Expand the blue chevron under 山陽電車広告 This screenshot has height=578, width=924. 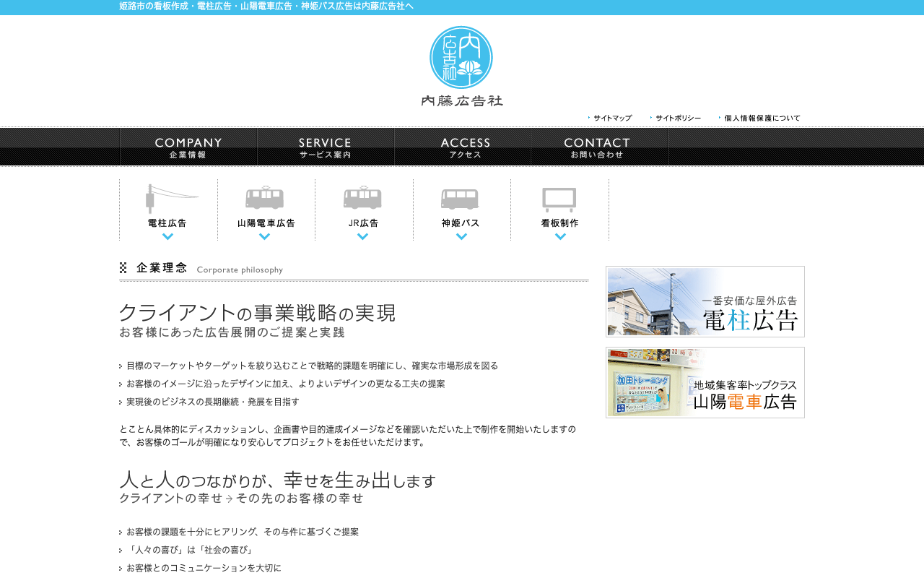(x=265, y=236)
